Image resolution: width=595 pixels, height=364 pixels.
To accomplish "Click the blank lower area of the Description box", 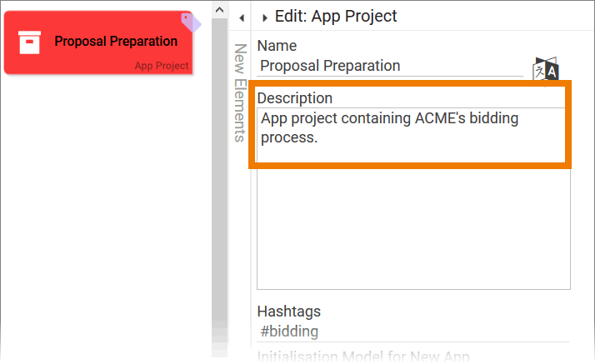I will coord(412,233).
